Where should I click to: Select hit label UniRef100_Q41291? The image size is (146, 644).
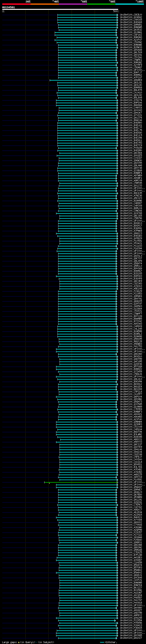[x=131, y=499]
